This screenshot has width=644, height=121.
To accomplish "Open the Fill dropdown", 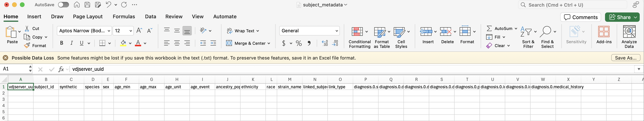I will coord(496,37).
